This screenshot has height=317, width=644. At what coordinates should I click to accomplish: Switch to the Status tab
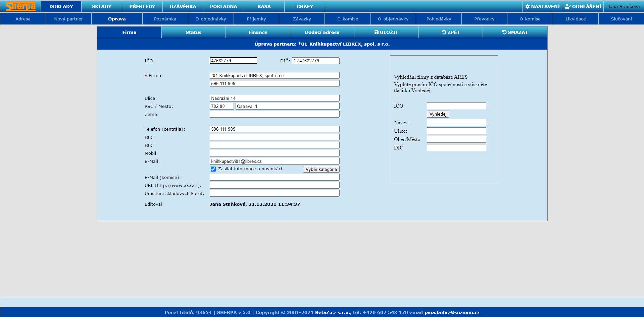[193, 32]
